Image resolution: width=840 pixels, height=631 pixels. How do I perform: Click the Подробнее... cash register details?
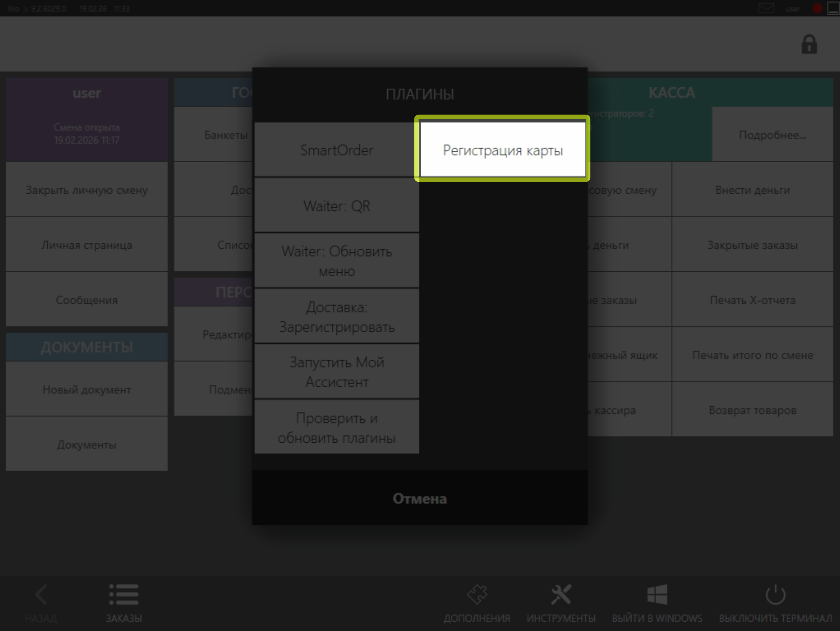[x=772, y=134]
